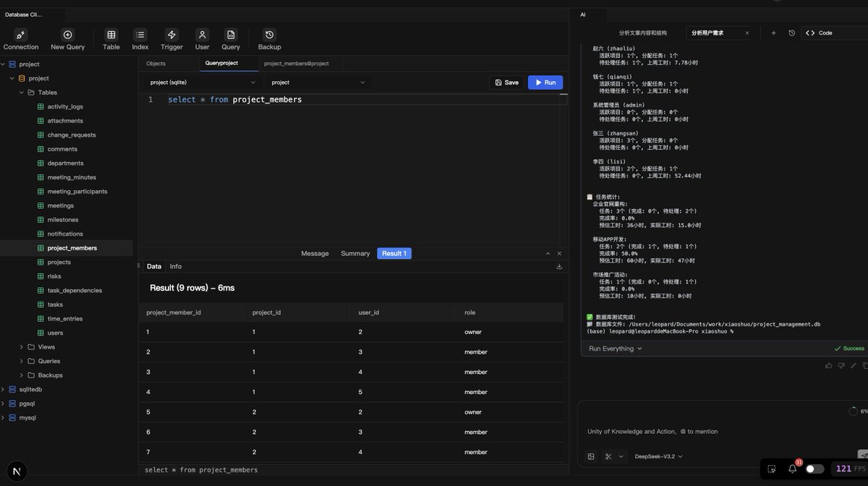Expand the Backups folder in the tree
This screenshot has width=868, height=486.
pos(22,375)
